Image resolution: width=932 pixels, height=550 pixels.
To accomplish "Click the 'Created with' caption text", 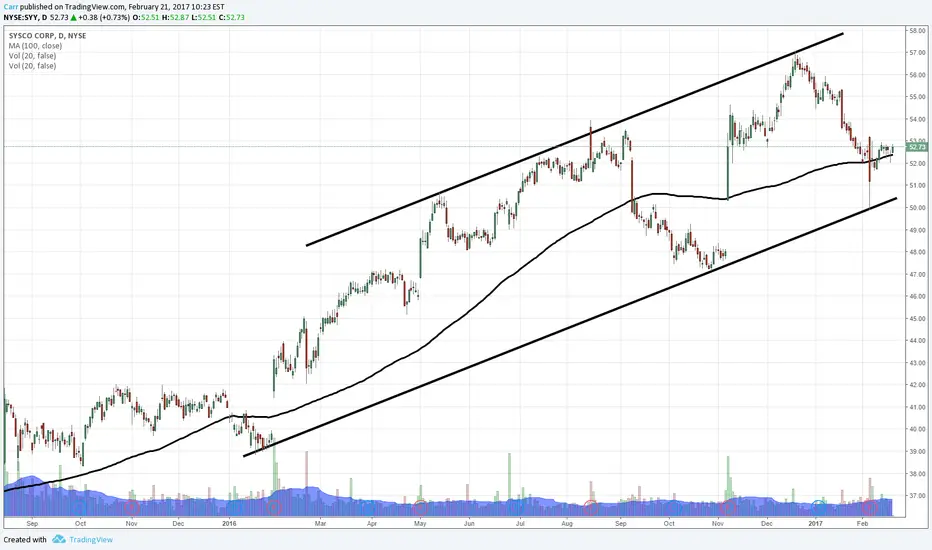I will [25, 540].
